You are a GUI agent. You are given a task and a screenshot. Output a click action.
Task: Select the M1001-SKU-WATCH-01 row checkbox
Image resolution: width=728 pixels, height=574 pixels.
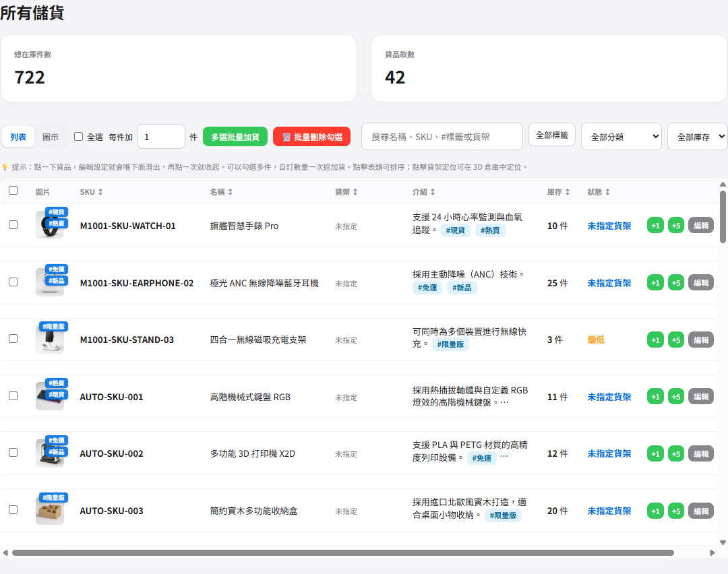13,224
